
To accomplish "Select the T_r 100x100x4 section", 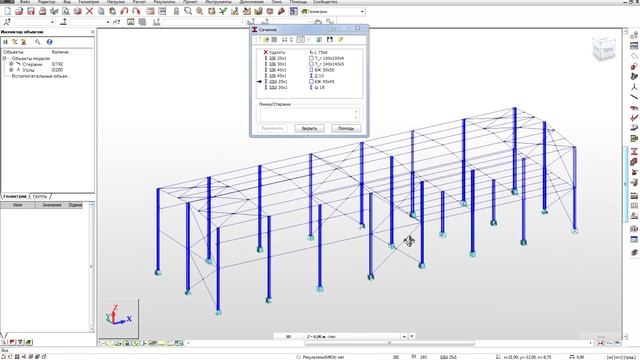I will tap(327, 58).
